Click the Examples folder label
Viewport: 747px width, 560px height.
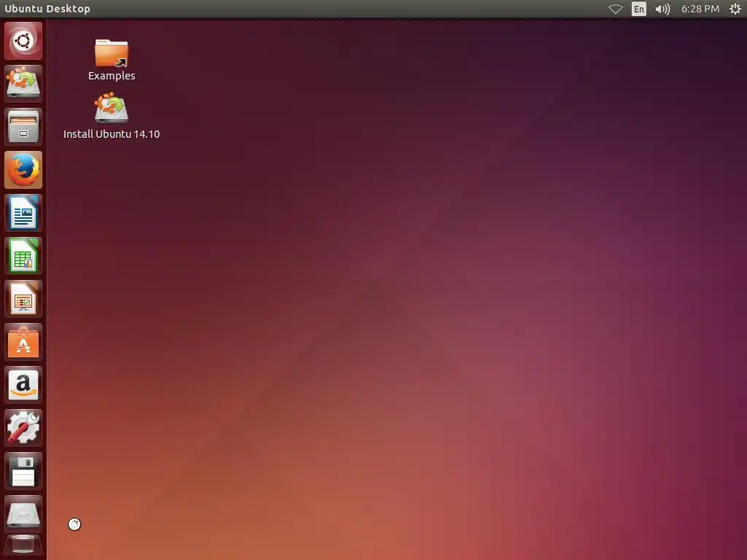point(112,76)
